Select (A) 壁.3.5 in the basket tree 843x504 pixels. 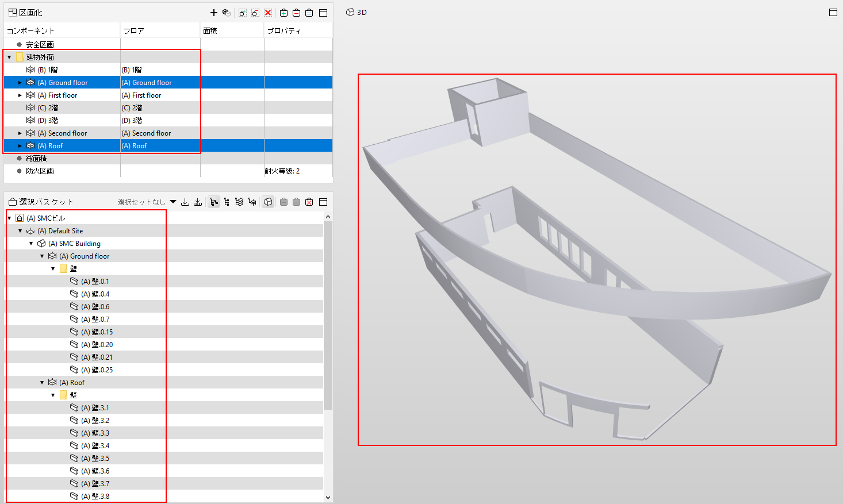pyautogui.click(x=164, y=459)
